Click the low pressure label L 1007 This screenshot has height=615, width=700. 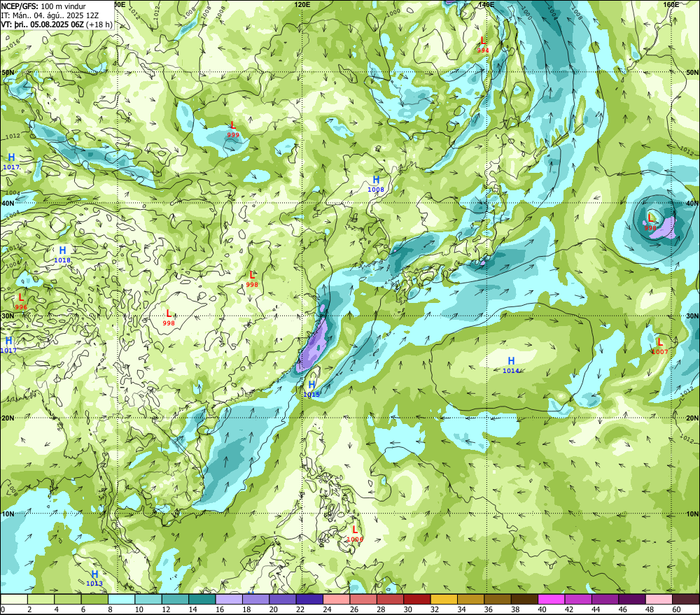659,346
